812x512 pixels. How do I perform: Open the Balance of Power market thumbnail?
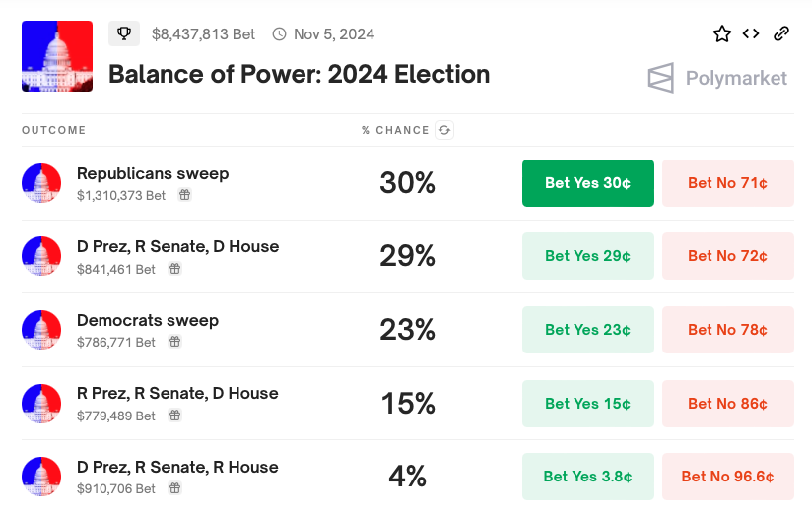[57, 56]
